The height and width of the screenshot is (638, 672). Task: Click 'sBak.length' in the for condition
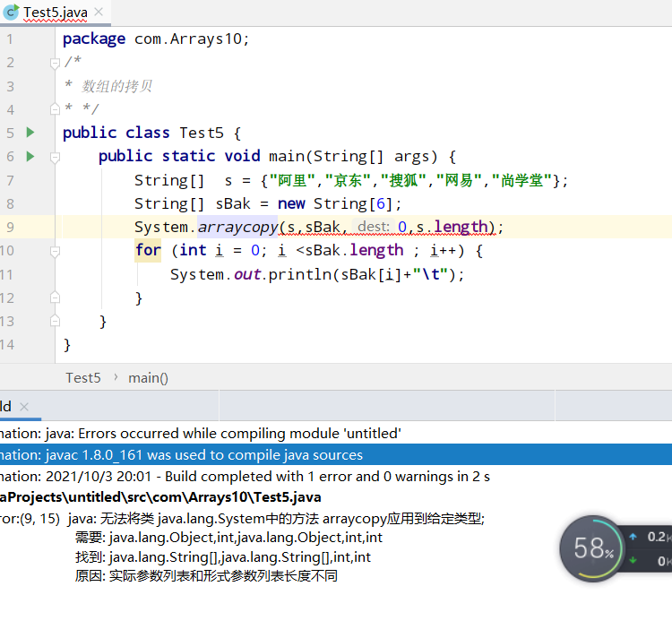point(354,250)
